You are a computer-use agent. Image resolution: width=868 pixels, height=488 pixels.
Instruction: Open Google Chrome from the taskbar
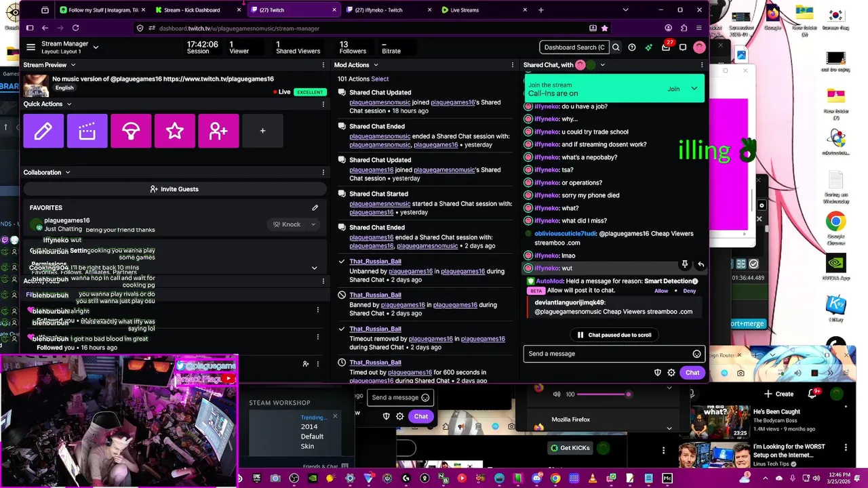[x=555, y=479]
